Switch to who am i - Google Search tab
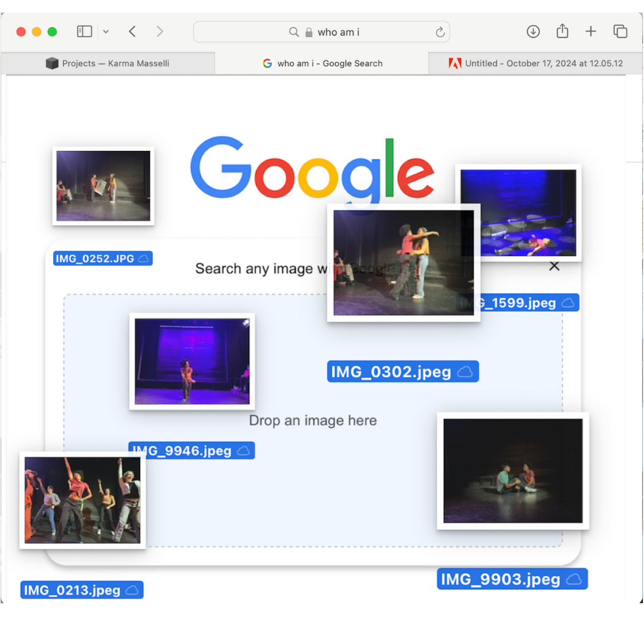 pyautogui.click(x=321, y=63)
